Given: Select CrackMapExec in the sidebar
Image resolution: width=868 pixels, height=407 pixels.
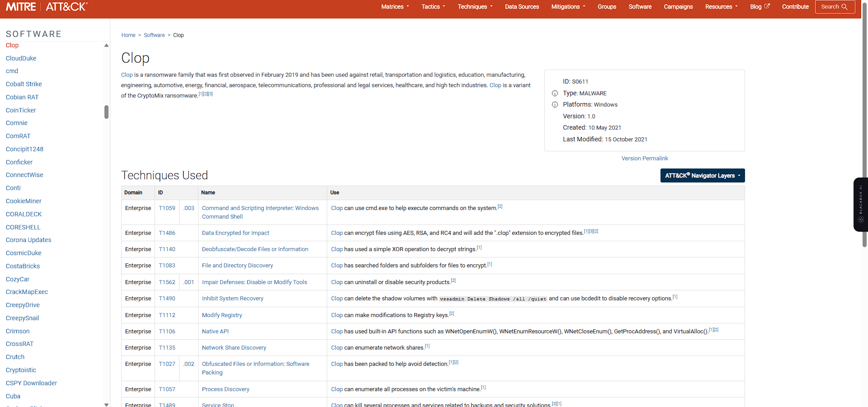Looking at the screenshot, I should pyautogui.click(x=27, y=292).
